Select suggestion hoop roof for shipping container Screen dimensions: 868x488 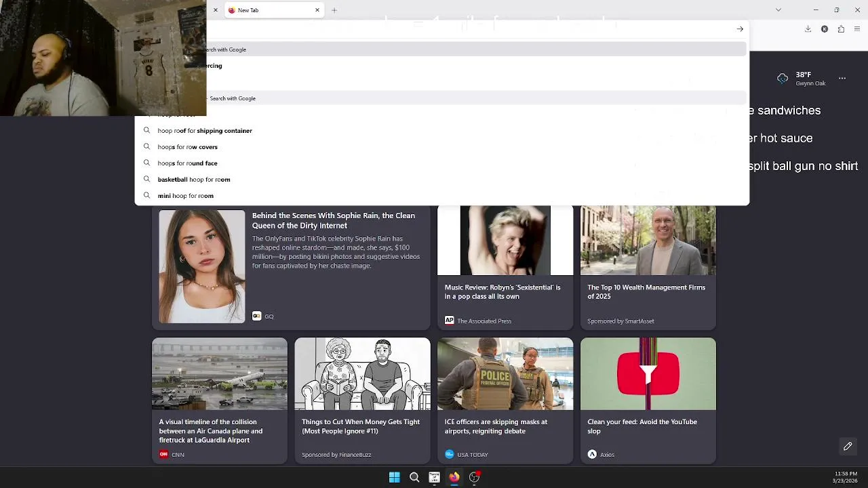pos(442,131)
